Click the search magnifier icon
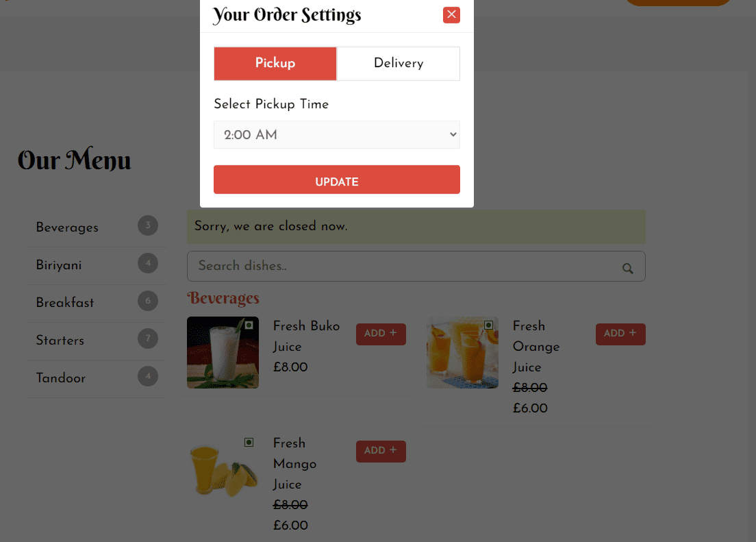756x542 pixels. point(628,269)
